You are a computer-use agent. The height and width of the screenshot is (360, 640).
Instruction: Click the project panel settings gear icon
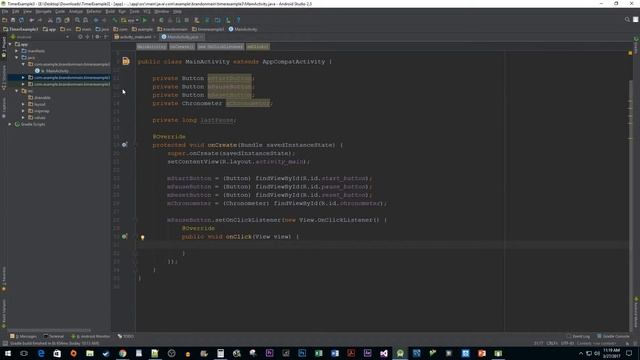point(98,37)
